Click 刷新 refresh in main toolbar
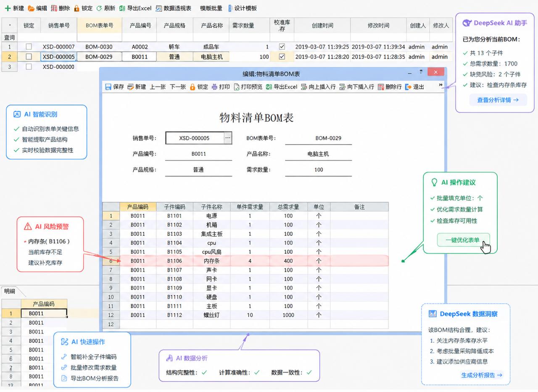Viewport: 538px width, 392px height. [x=105, y=8]
